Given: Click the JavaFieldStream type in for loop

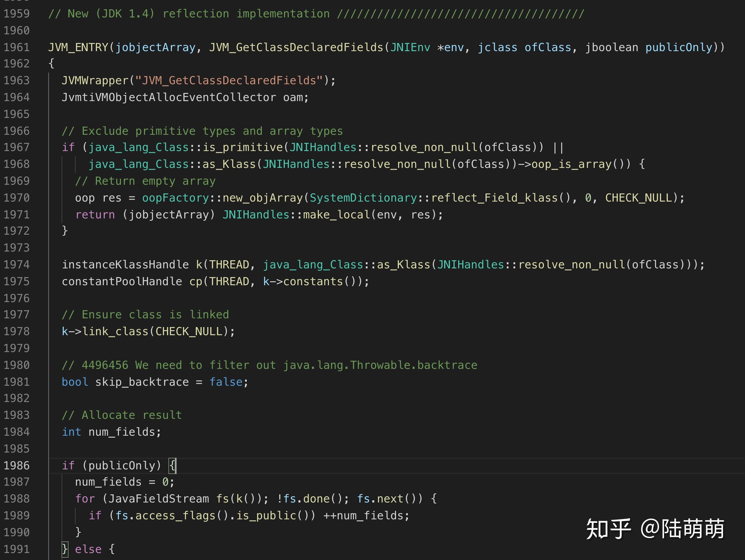Looking at the screenshot, I should tap(158, 499).
